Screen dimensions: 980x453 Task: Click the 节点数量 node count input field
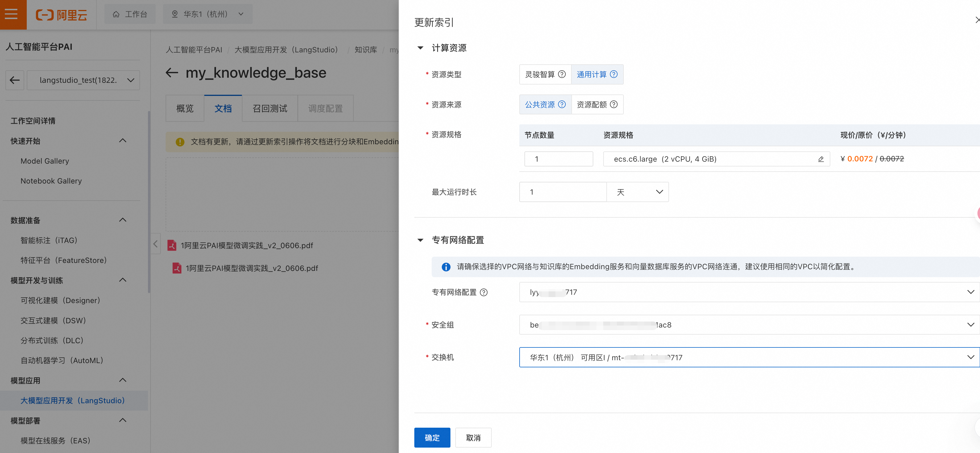[558, 159]
